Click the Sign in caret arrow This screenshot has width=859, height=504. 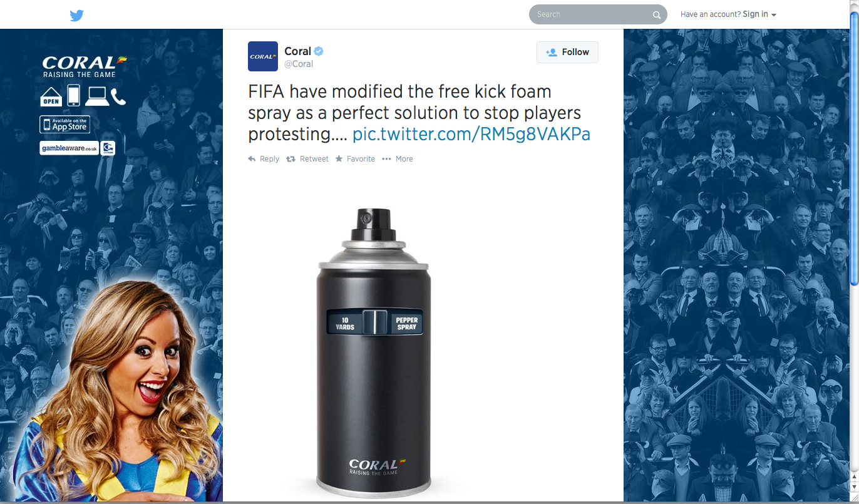[774, 15]
